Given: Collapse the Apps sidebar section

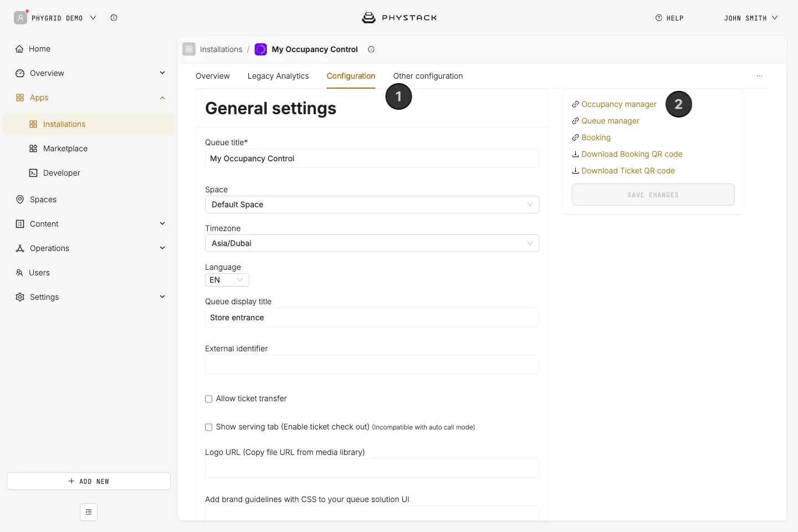Looking at the screenshot, I should [x=162, y=98].
